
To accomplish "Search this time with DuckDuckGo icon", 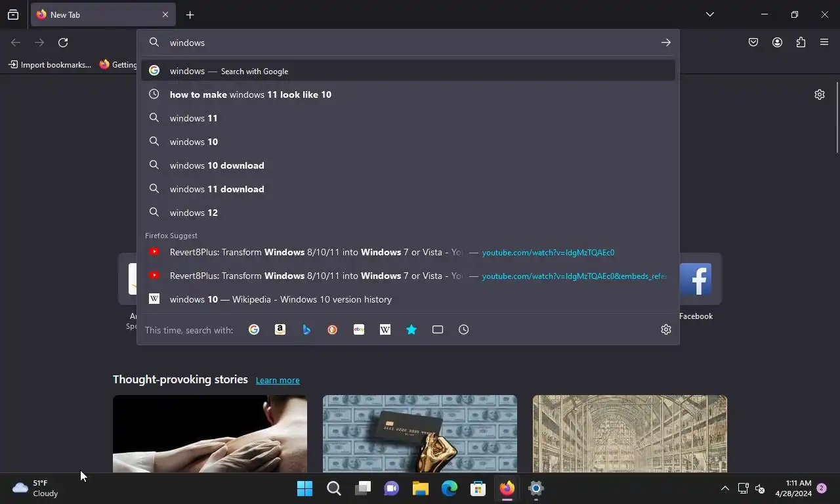I will coord(333,329).
